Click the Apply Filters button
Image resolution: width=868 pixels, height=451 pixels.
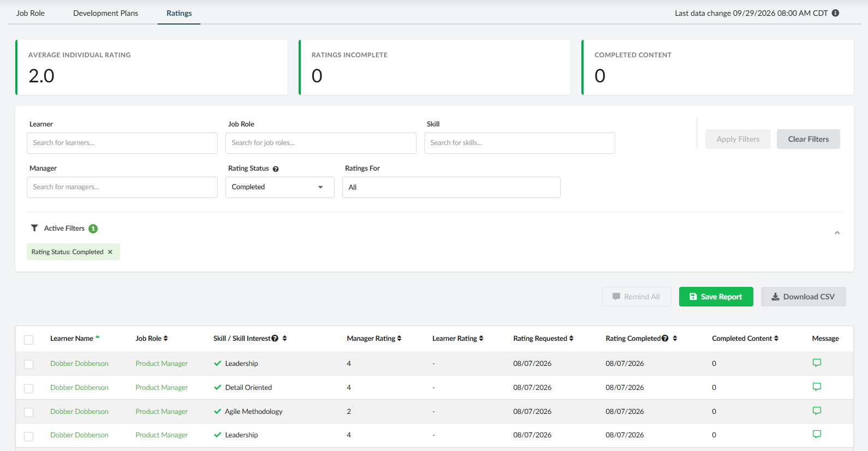(738, 139)
